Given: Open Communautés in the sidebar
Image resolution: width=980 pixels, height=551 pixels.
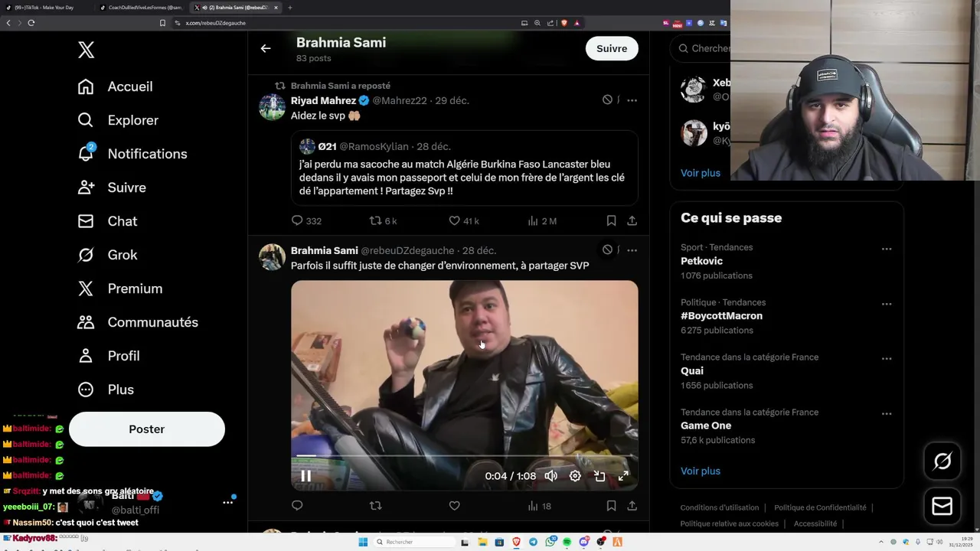Looking at the screenshot, I should click(138, 322).
